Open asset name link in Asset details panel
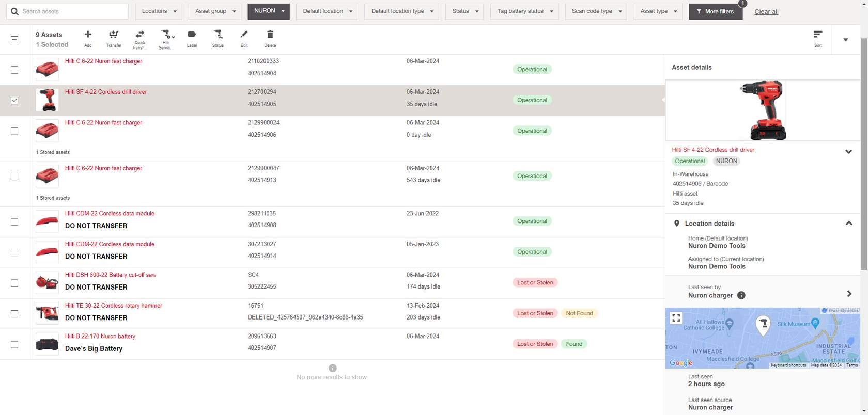The image size is (868, 415). pyautogui.click(x=713, y=150)
